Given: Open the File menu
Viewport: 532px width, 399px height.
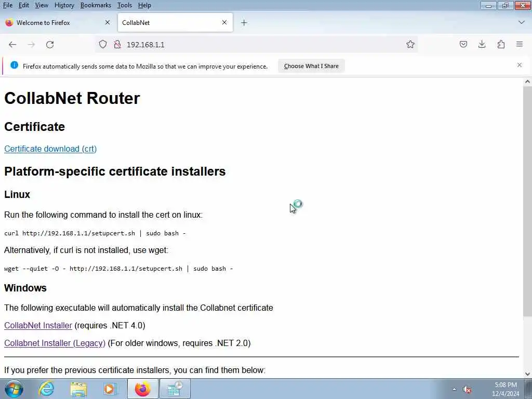Looking at the screenshot, I should 7,5.
